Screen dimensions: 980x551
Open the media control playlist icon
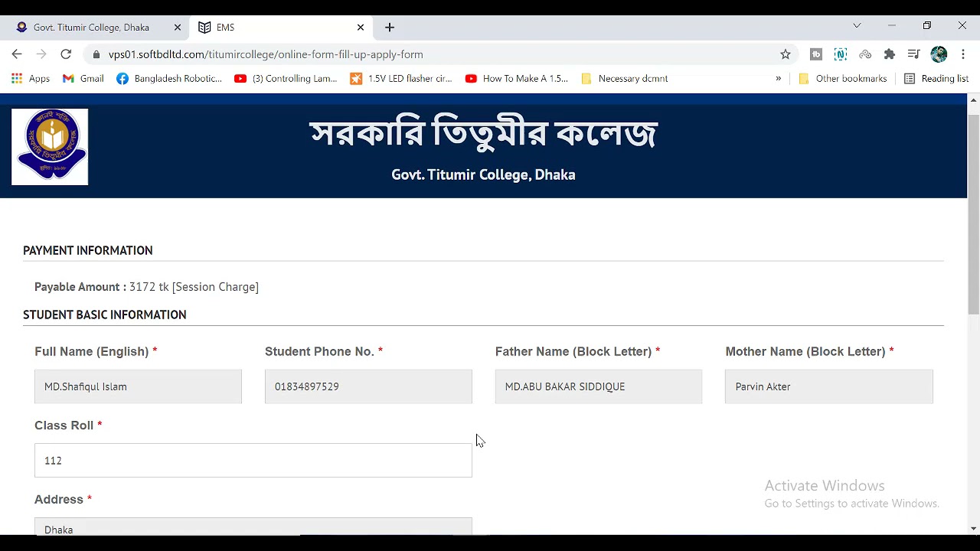tap(913, 54)
